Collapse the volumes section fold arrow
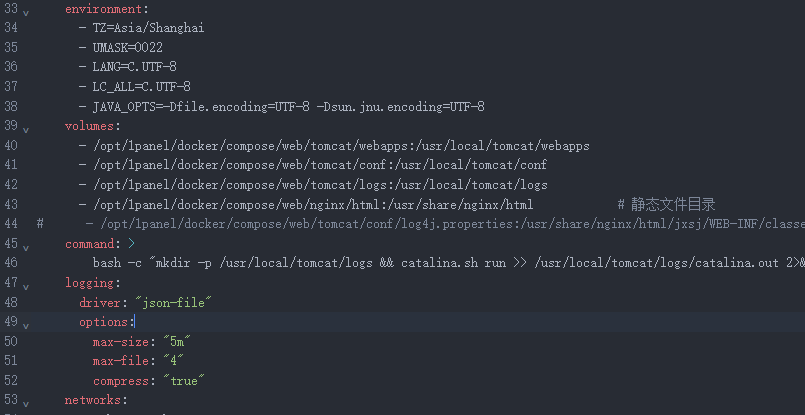Screen dimensions: 805x415 (25, 127)
